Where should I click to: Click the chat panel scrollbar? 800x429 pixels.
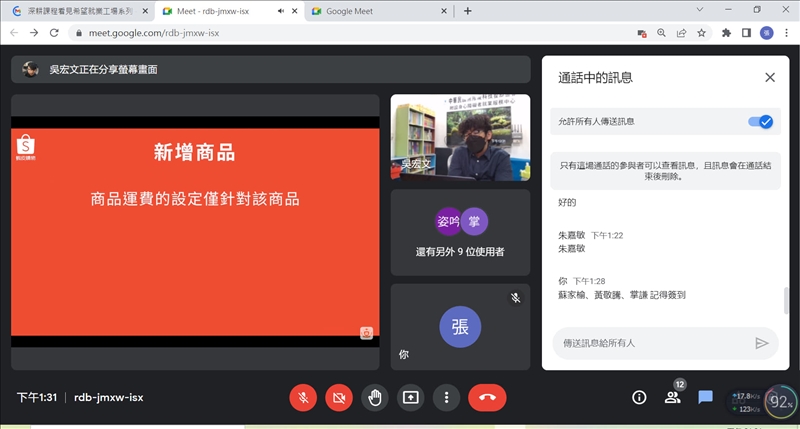[784, 300]
